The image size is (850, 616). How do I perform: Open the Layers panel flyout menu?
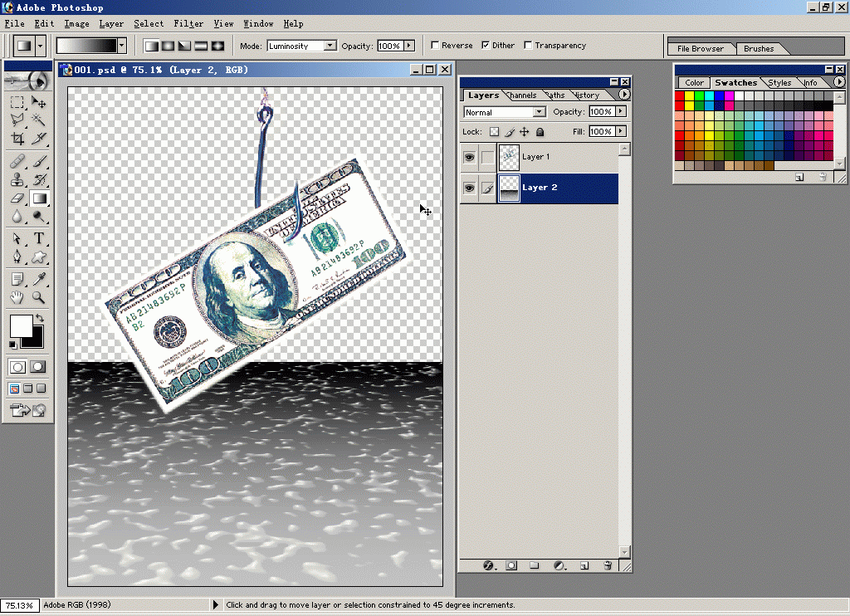click(624, 95)
